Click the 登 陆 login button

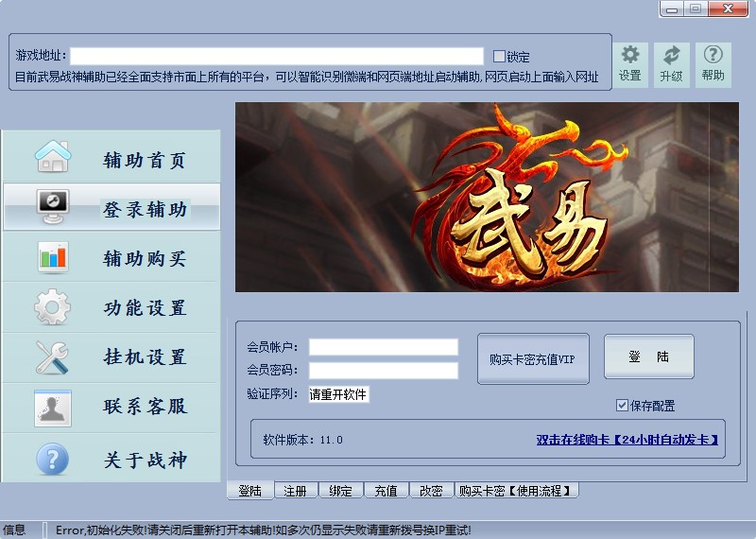click(x=649, y=356)
